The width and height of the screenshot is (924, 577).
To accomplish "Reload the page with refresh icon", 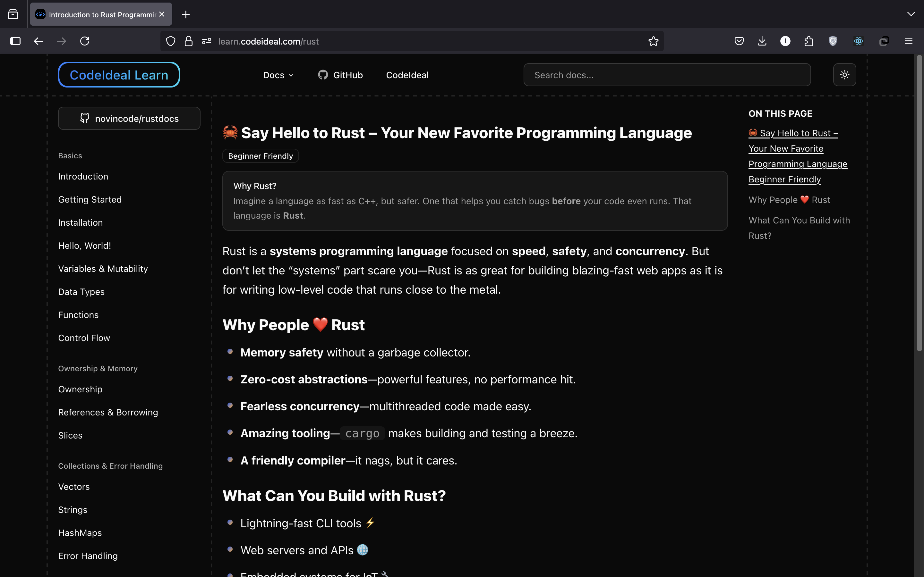I will click(85, 41).
